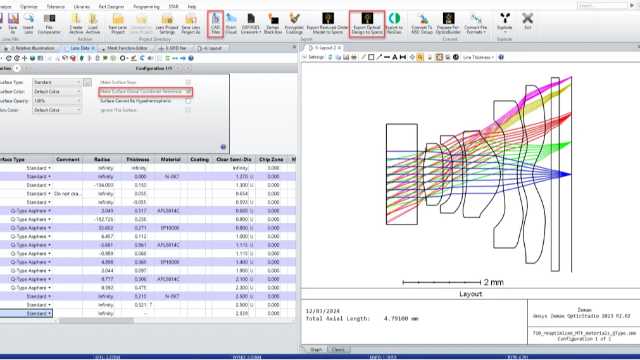640x360 pixels.
Task: Click the arrow annotation tool in Layout
Action: [x=379, y=58]
